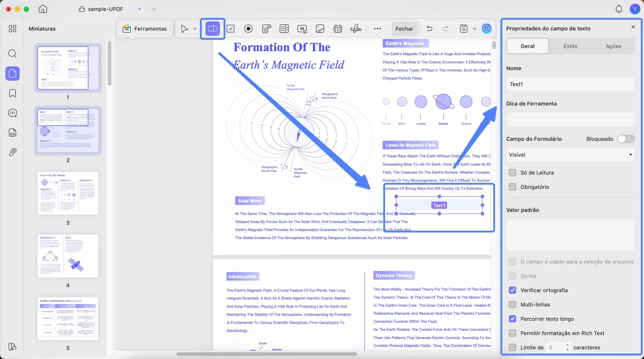Open notifications bell
Image resolution: width=644 pixels, height=359 pixels.
tap(619, 9)
